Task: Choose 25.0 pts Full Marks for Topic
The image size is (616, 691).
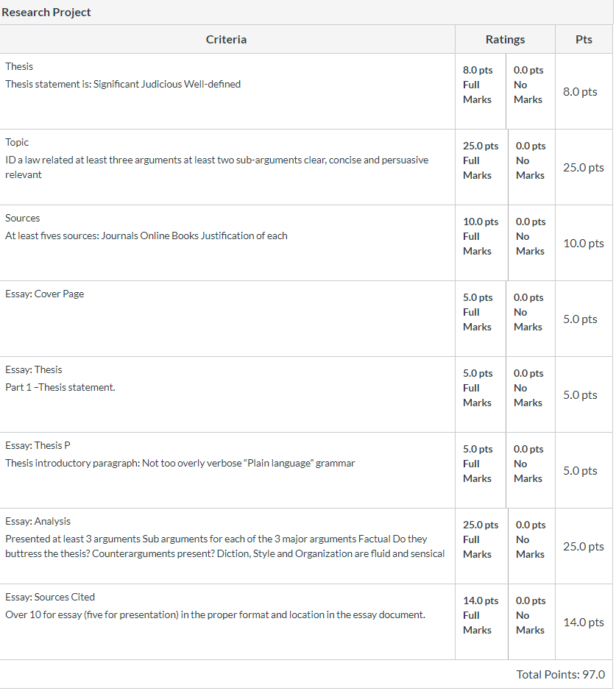Action: pyautogui.click(x=481, y=168)
